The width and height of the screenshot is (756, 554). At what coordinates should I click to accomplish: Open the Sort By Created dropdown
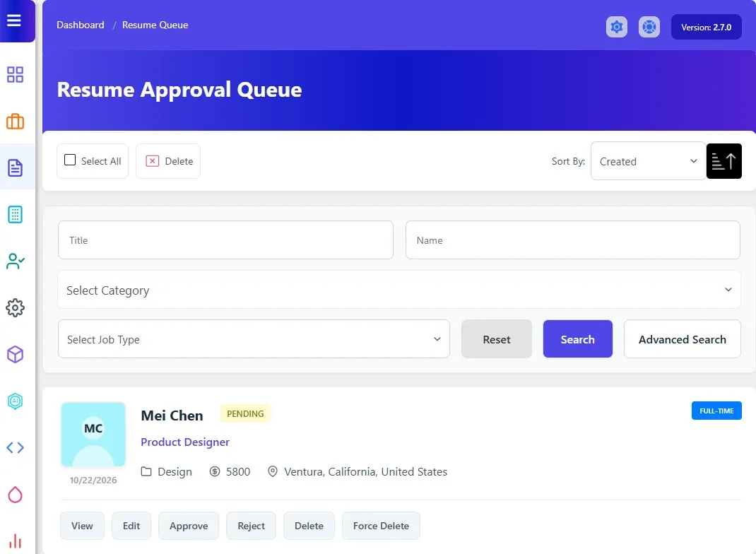tap(648, 161)
